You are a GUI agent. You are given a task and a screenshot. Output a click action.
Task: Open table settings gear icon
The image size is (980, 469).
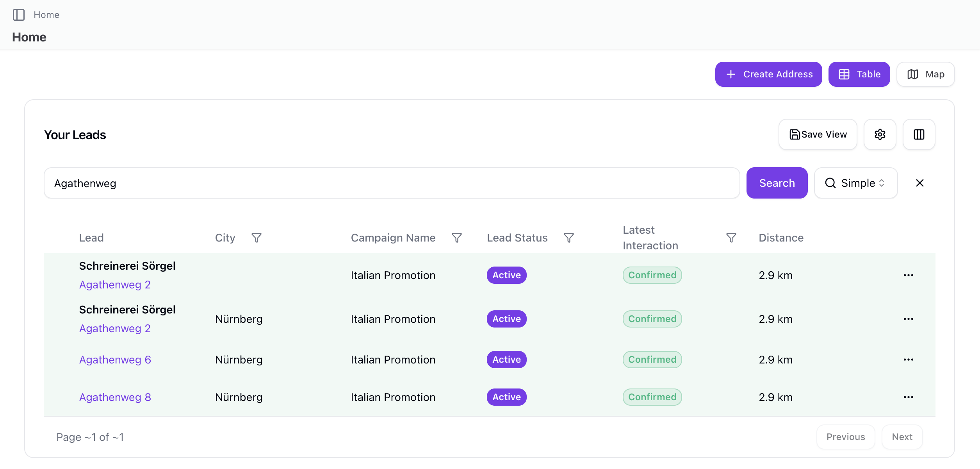880,134
